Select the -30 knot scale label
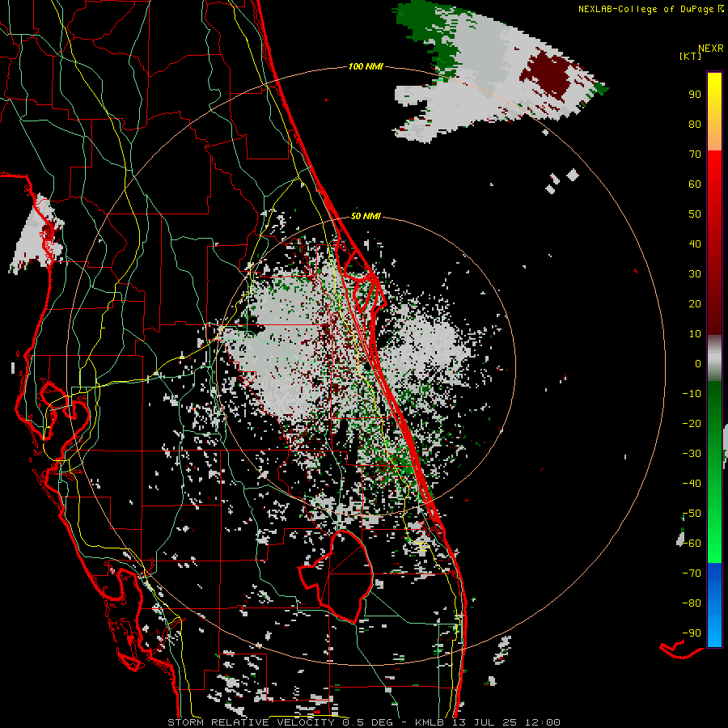 pyautogui.click(x=692, y=454)
